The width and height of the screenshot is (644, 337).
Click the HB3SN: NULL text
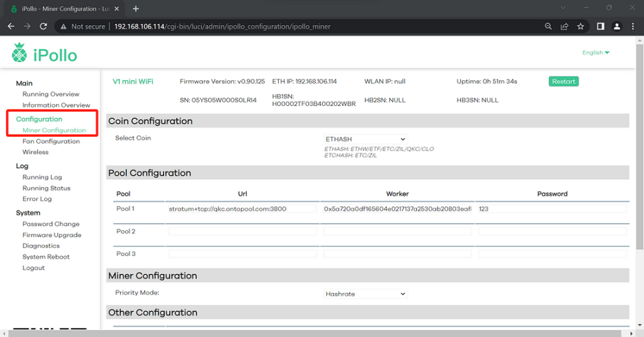(x=477, y=100)
